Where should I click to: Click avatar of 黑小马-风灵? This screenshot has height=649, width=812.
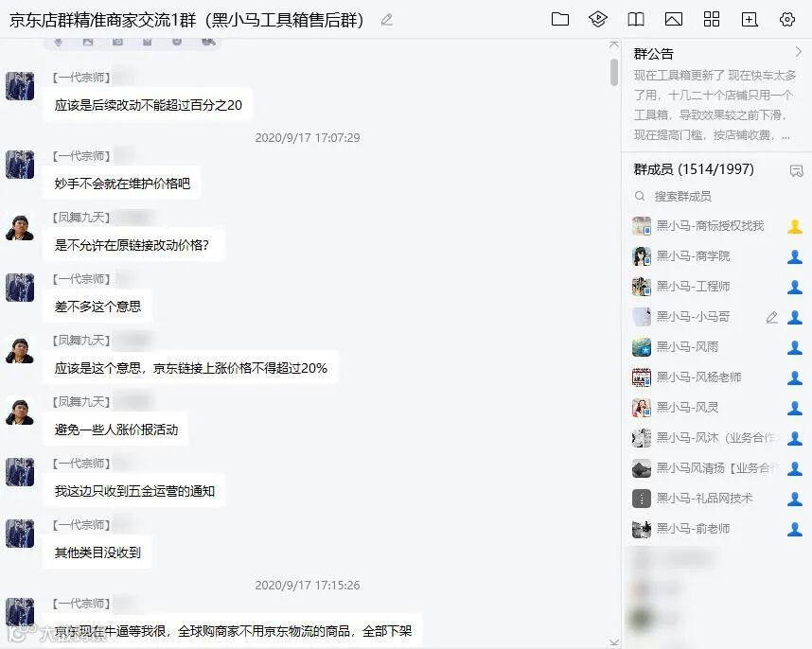tap(642, 408)
